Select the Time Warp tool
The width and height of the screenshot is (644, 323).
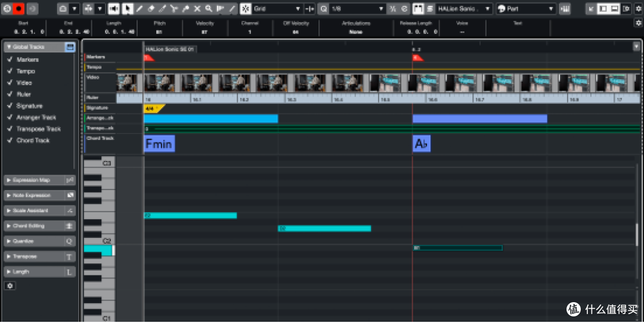tap(221, 8)
